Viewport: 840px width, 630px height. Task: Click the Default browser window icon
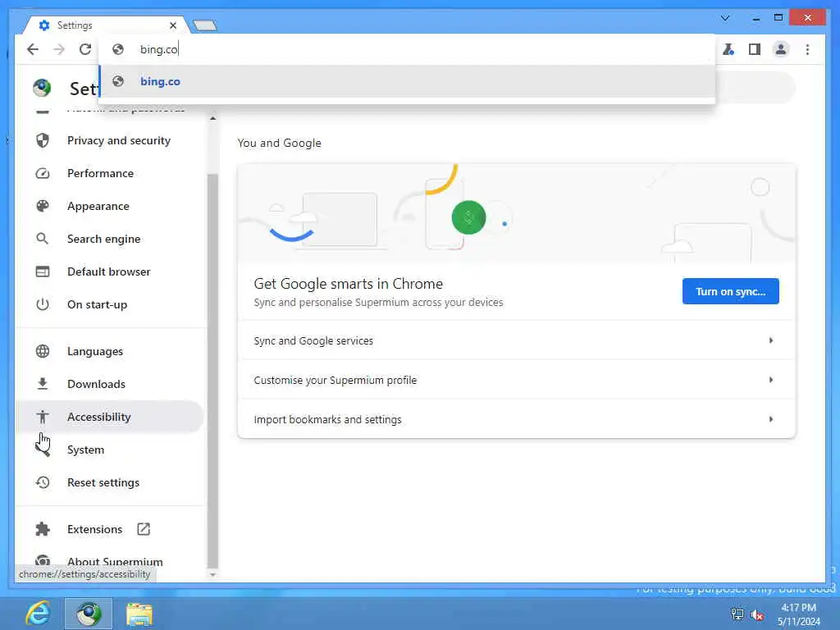pyautogui.click(x=43, y=272)
